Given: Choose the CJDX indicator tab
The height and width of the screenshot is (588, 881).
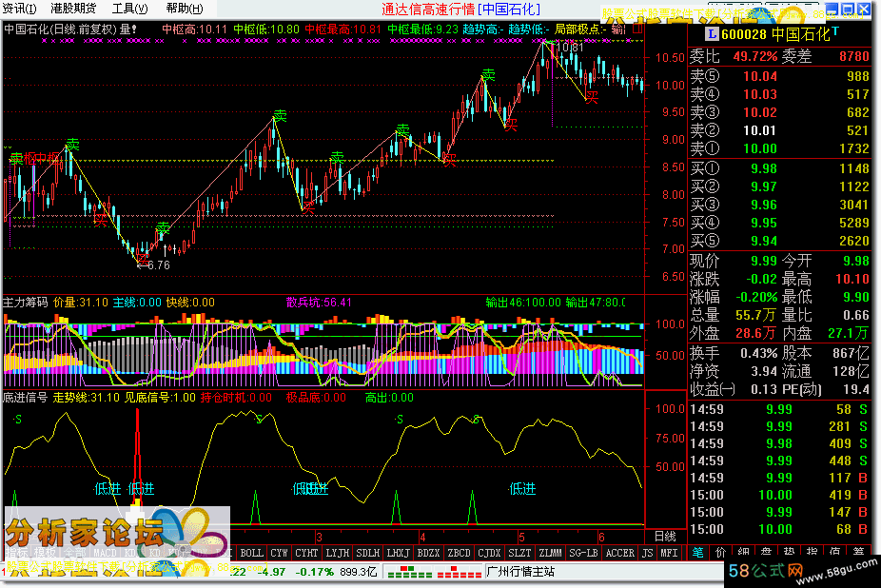Looking at the screenshot, I should 489,553.
